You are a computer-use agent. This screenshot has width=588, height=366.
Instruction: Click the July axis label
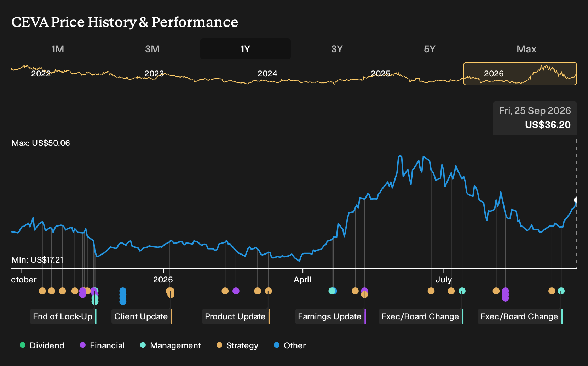tap(444, 280)
